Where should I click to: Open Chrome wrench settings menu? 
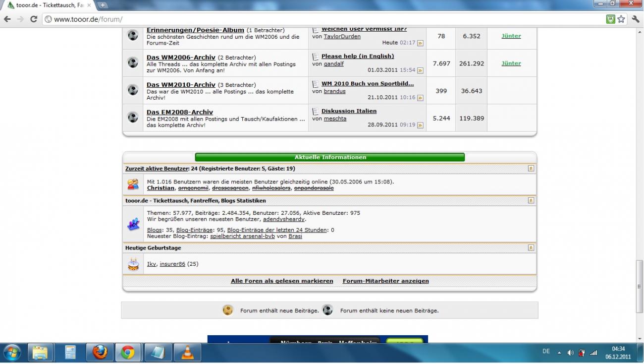tap(636, 19)
